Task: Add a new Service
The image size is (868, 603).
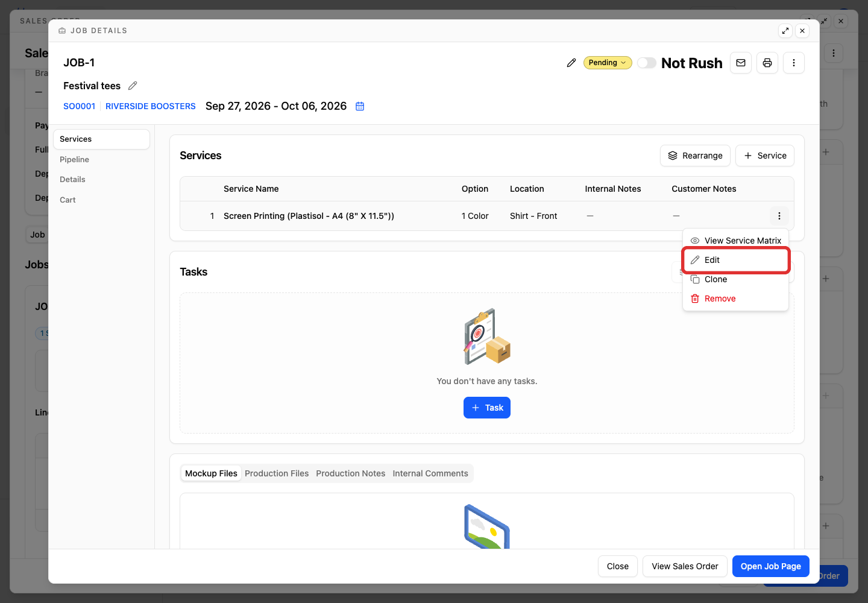Action: point(765,156)
